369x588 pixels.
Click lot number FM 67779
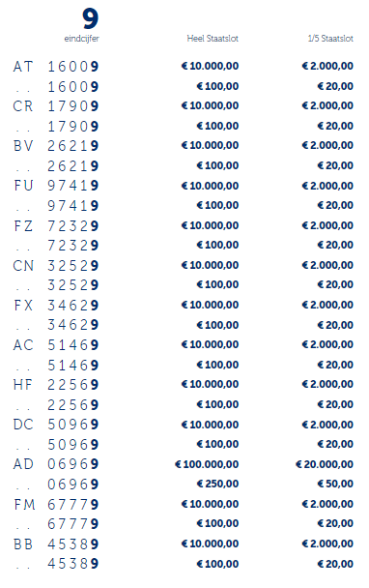56,505
